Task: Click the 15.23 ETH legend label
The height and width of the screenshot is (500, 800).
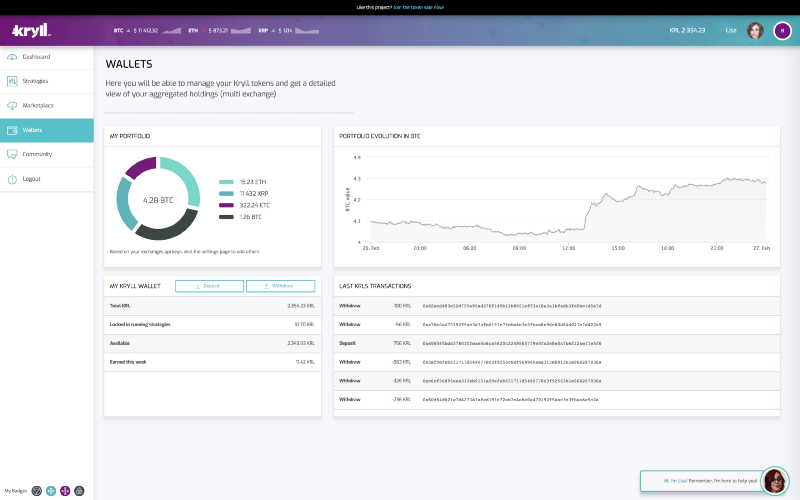Action: point(253,182)
